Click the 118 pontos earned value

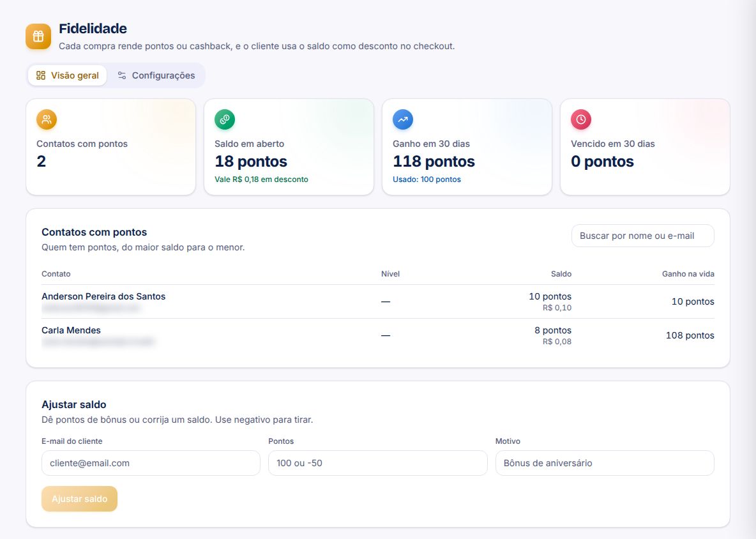434,161
